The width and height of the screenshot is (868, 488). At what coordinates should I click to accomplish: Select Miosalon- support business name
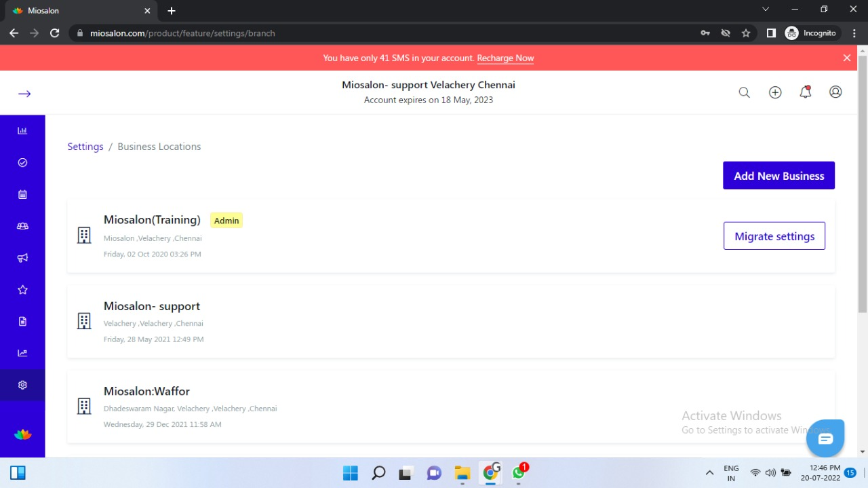[152, 306]
